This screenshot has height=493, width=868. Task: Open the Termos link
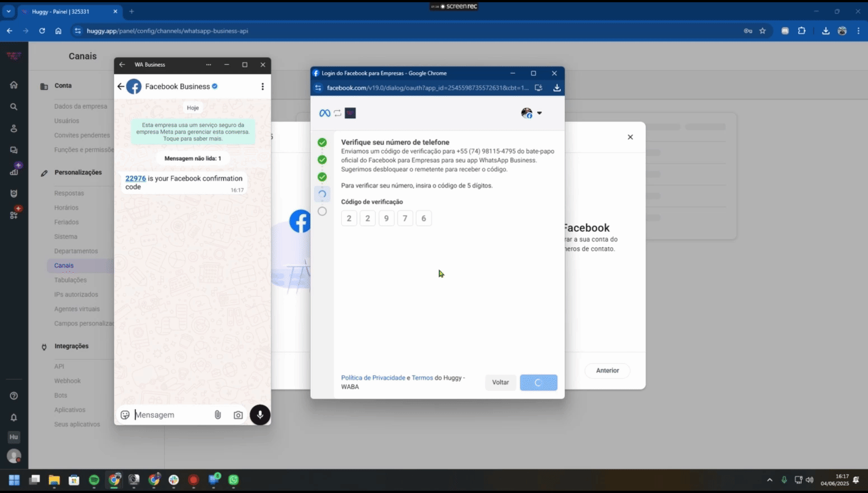[422, 378]
